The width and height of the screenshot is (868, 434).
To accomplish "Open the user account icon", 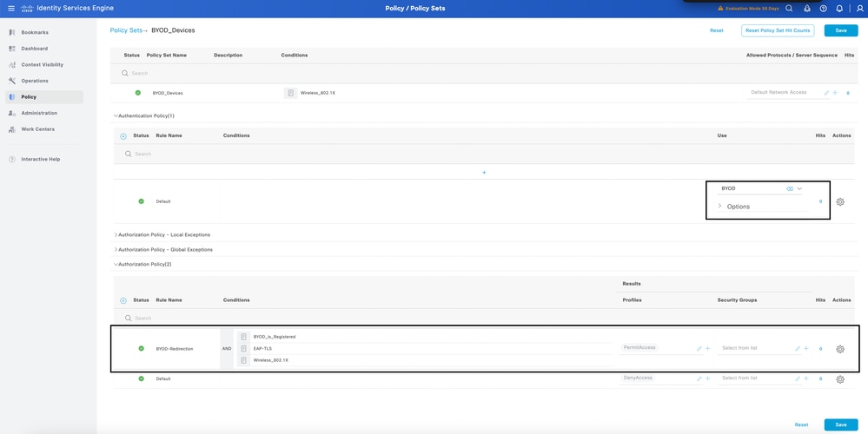I will pyautogui.click(x=859, y=9).
